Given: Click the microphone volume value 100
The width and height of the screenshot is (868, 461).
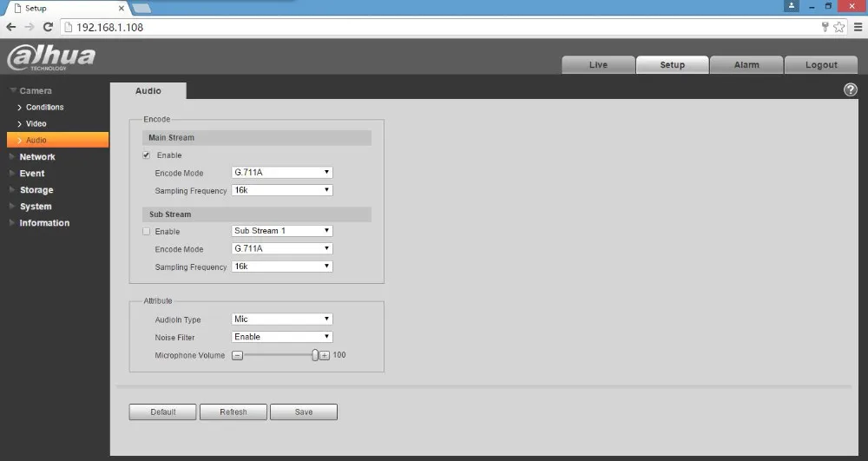Looking at the screenshot, I should (x=339, y=355).
